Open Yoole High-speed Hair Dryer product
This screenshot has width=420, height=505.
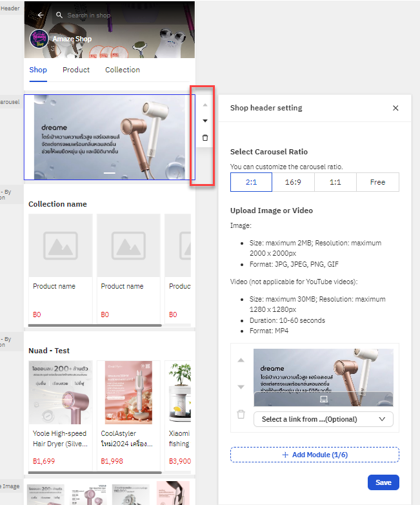pos(60,415)
